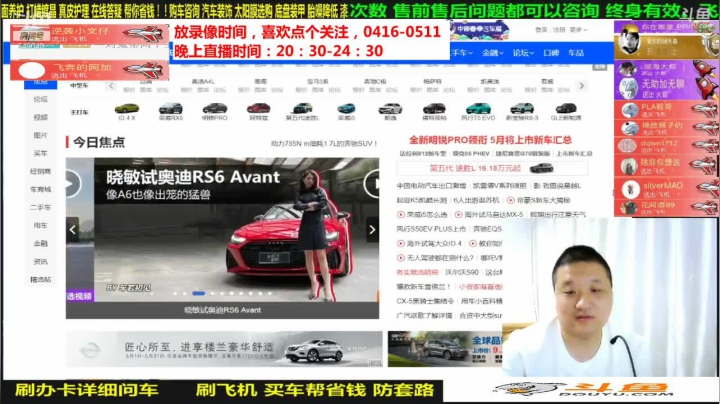Open 中国电动汽车出口激增 news link

[431, 186]
